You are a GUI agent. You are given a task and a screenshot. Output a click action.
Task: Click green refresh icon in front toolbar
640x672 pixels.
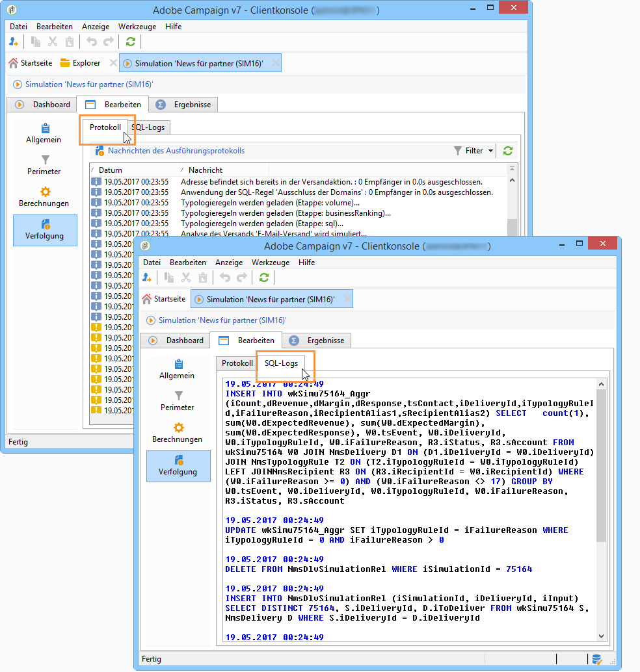tap(263, 278)
